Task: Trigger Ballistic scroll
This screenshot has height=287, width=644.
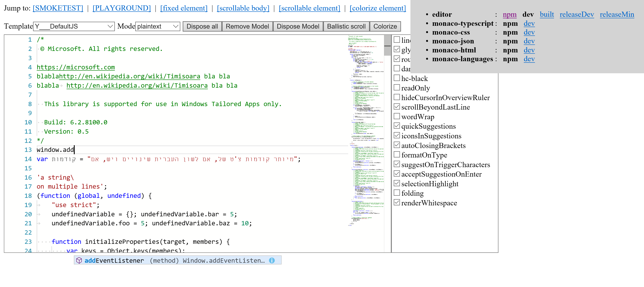Action: tap(346, 26)
